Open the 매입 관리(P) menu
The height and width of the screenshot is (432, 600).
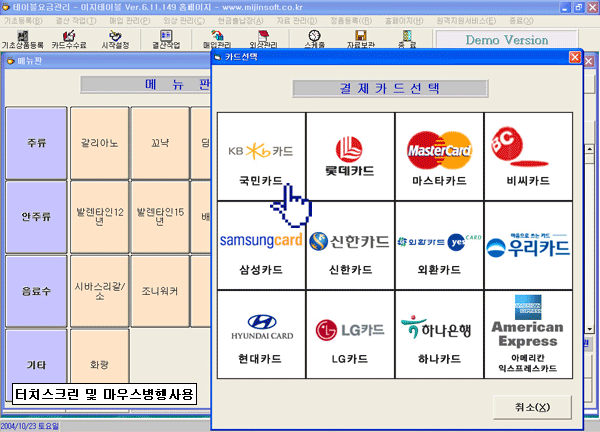tap(130, 21)
